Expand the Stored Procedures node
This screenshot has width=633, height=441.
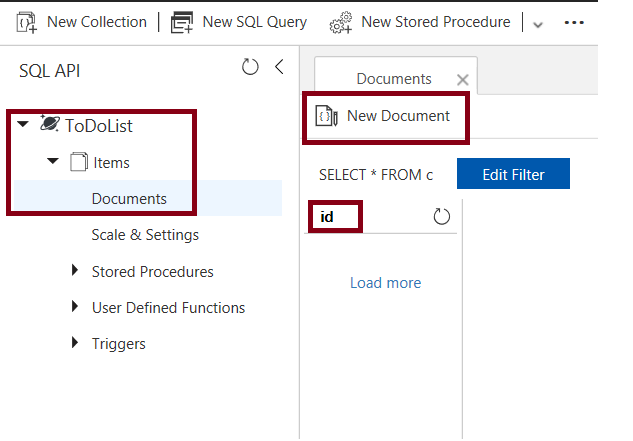pyautogui.click(x=75, y=271)
